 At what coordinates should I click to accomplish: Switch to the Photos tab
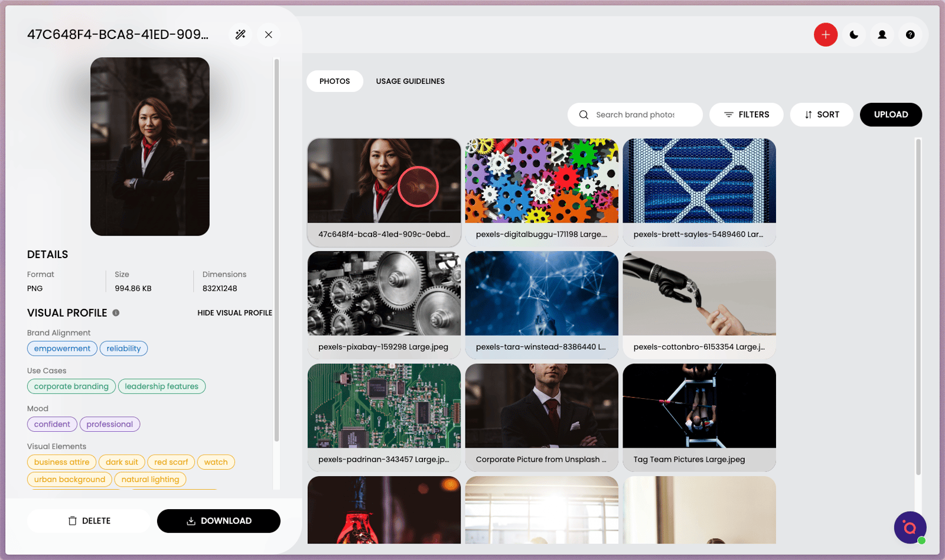click(x=334, y=82)
